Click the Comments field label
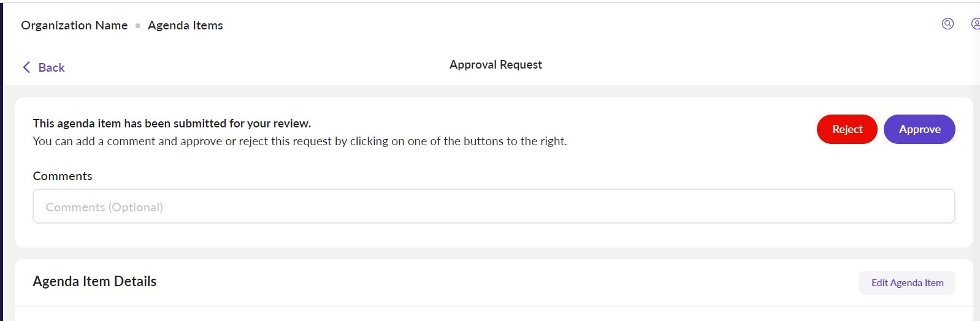980x321 pixels. tap(63, 176)
